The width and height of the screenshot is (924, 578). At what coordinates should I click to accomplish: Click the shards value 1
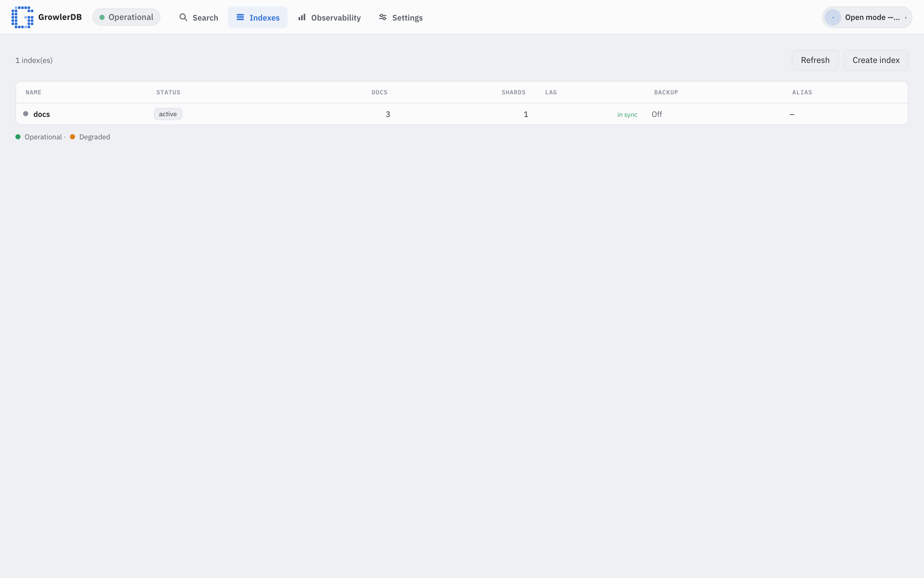coord(526,114)
